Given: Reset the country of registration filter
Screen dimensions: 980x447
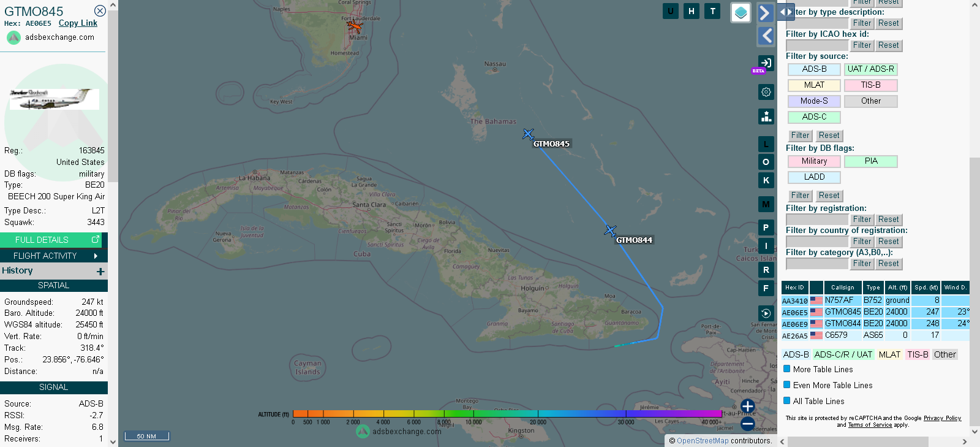Looking at the screenshot, I should point(888,242).
